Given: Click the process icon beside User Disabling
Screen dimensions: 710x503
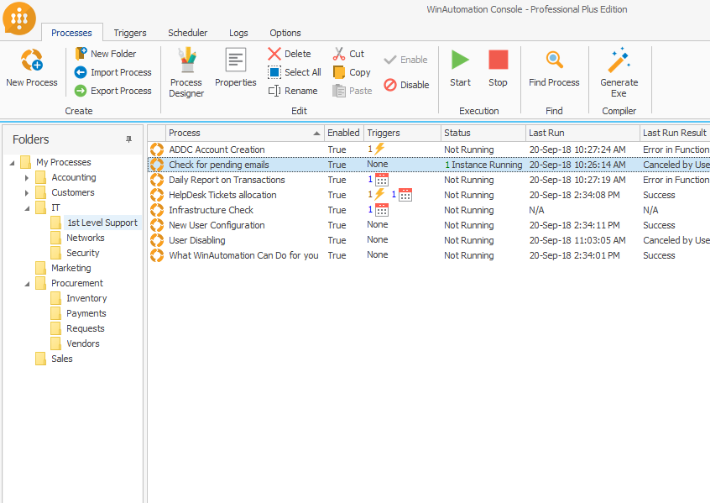Looking at the screenshot, I should pyautogui.click(x=157, y=240).
